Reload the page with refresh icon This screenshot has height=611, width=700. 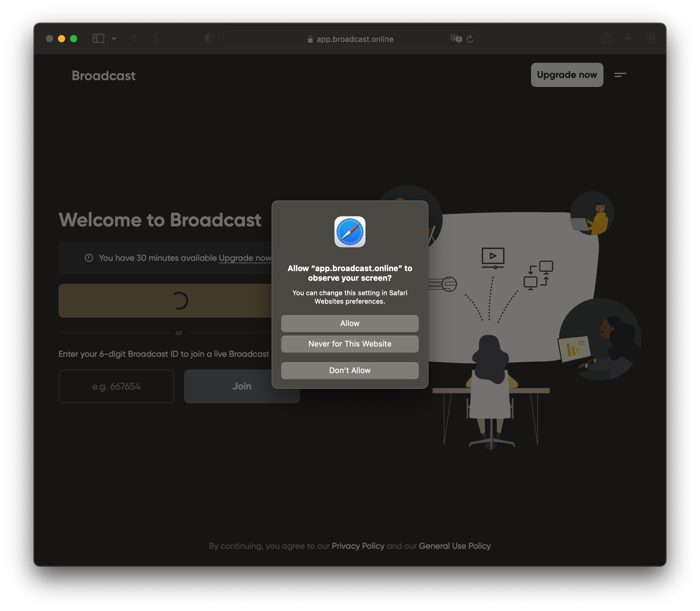470,39
